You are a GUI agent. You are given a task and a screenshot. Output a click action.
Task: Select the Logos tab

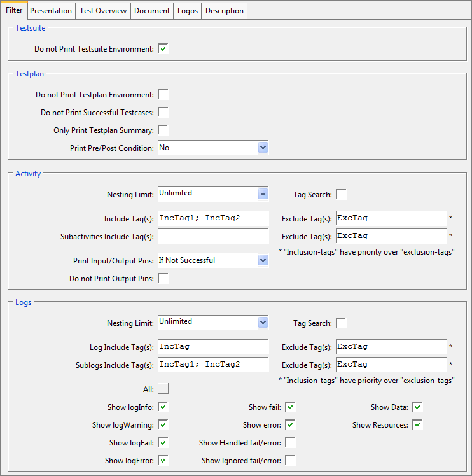pyautogui.click(x=188, y=11)
